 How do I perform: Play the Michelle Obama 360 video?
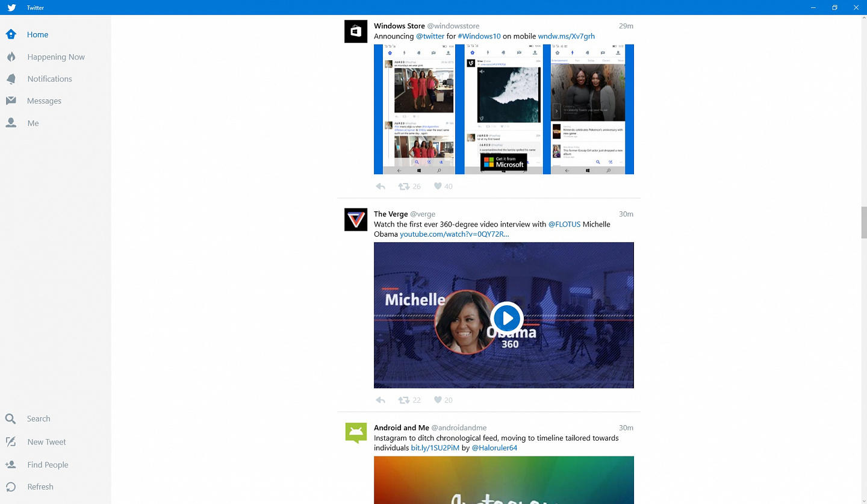pyautogui.click(x=506, y=318)
